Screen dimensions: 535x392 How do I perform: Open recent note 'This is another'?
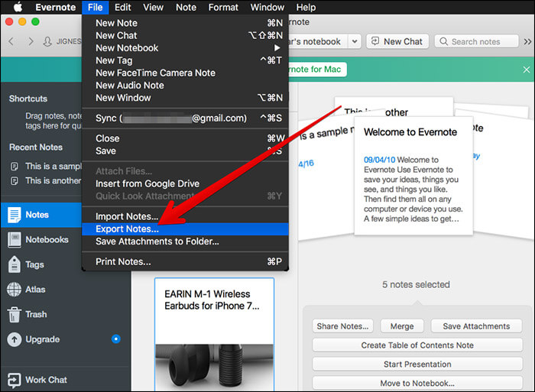(47, 180)
